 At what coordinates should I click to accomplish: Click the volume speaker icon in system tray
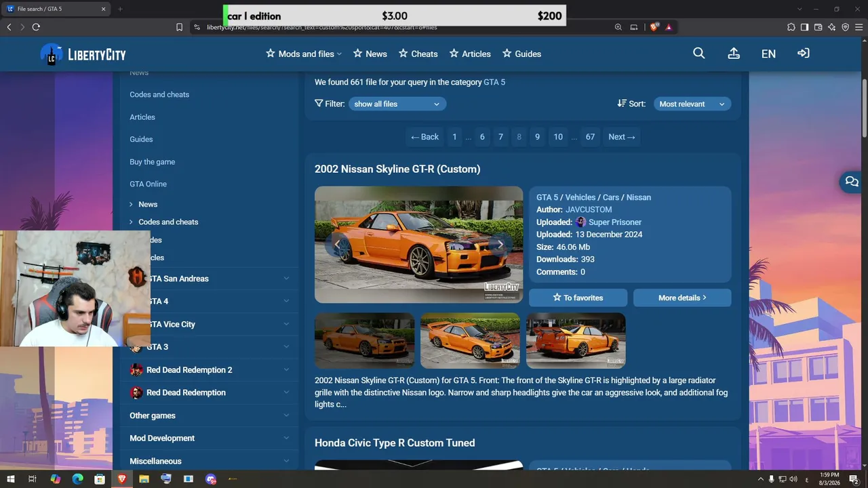click(x=793, y=479)
